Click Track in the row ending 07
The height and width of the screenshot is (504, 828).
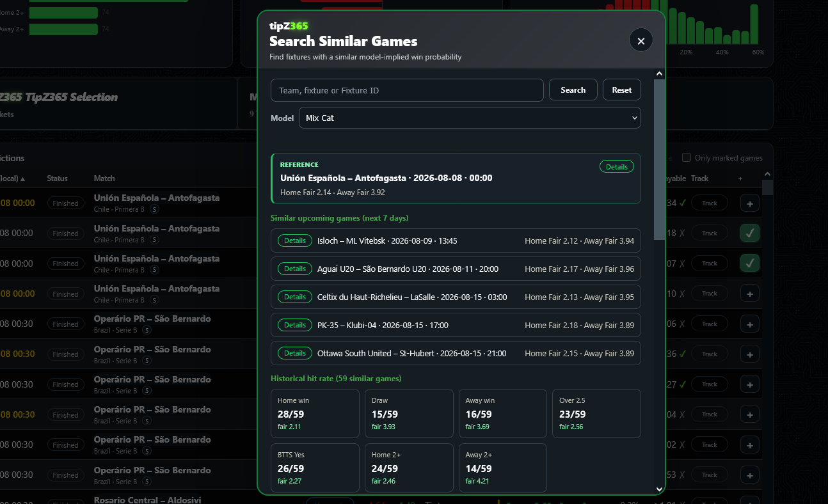pyautogui.click(x=709, y=263)
